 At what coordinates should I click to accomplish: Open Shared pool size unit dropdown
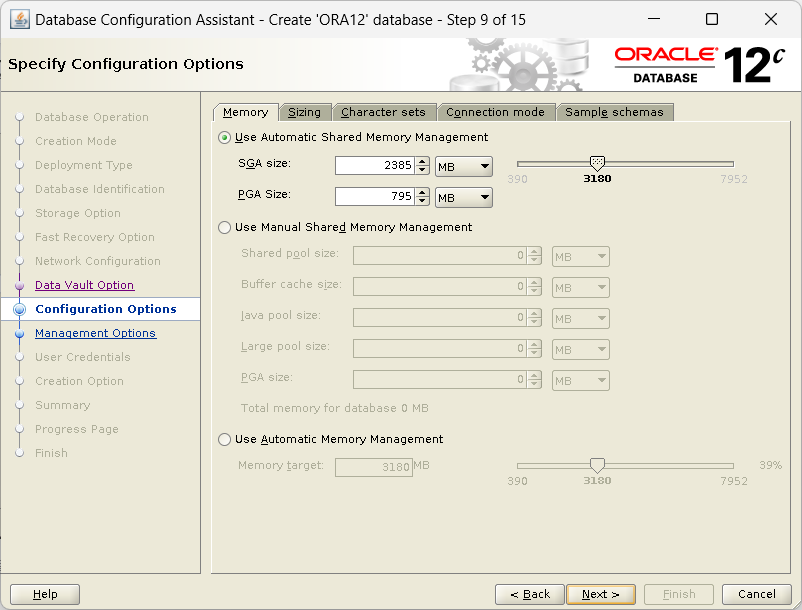[581, 257]
